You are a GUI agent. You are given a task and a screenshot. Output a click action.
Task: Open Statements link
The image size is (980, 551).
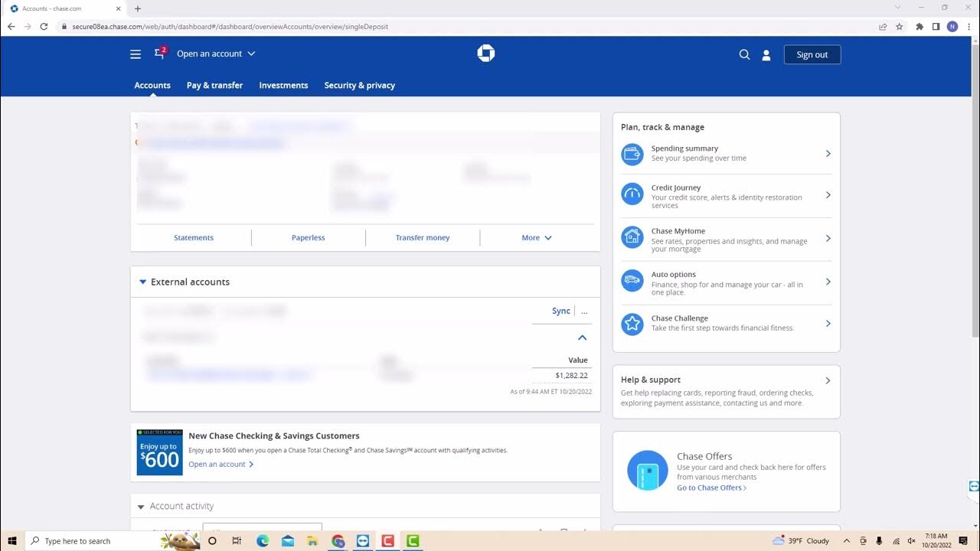coord(194,238)
